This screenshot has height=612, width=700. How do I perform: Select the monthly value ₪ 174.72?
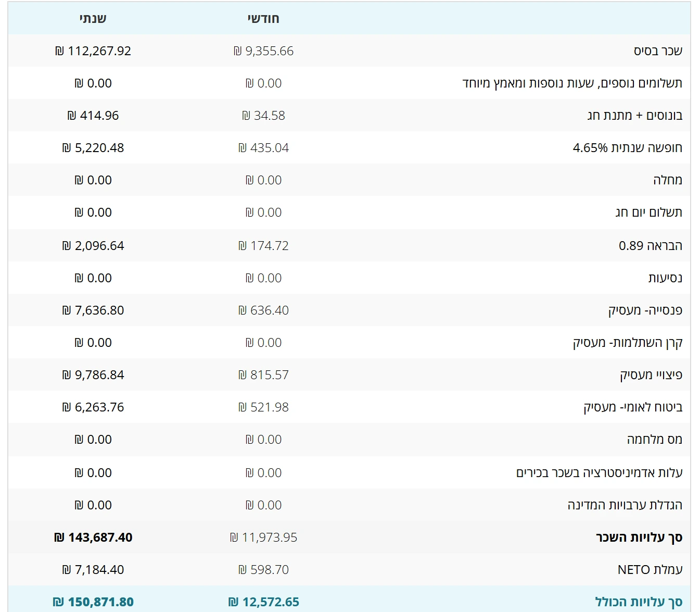coord(263,246)
